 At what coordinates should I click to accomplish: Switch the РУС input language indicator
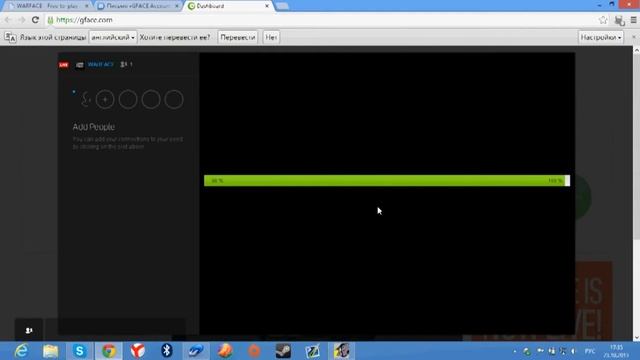[x=590, y=351]
